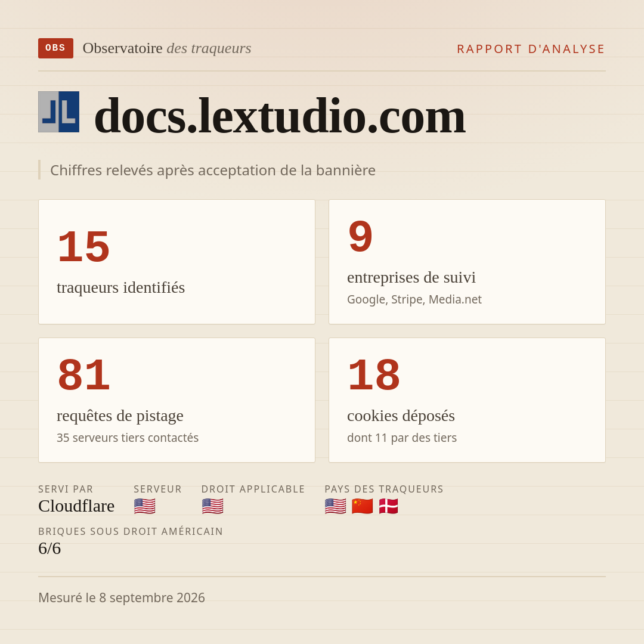This screenshot has width=644, height=644.
Task: Click 'Briques sous droit américain' label
Action: 131,531
